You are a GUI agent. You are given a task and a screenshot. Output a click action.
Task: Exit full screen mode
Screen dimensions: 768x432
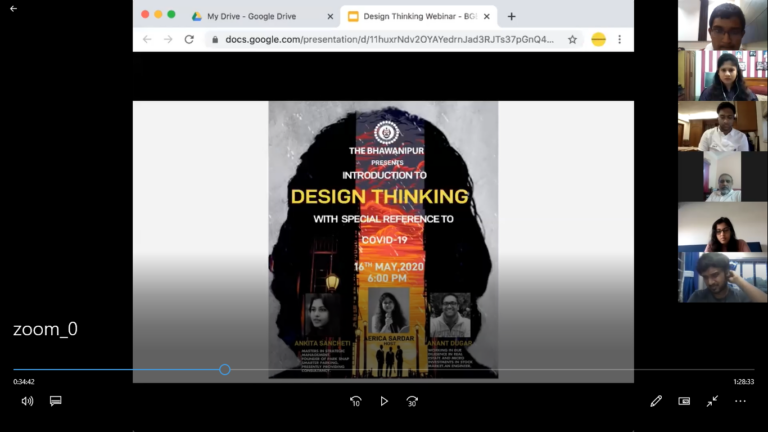click(x=712, y=401)
